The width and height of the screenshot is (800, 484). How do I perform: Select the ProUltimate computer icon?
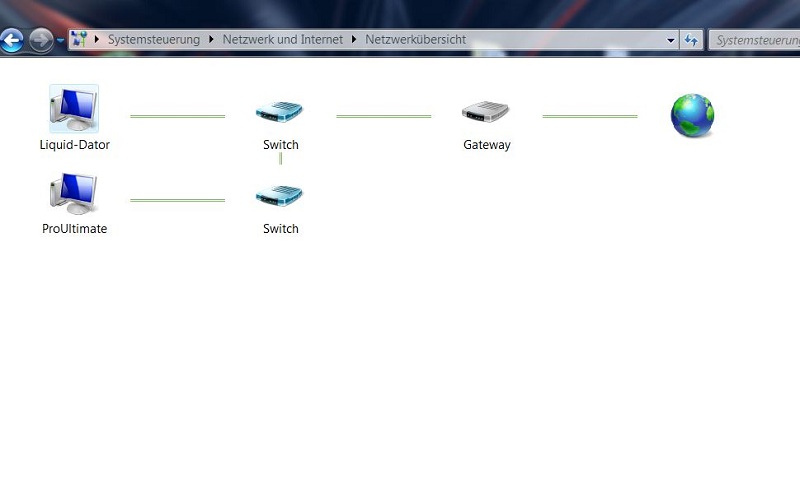tap(74, 193)
